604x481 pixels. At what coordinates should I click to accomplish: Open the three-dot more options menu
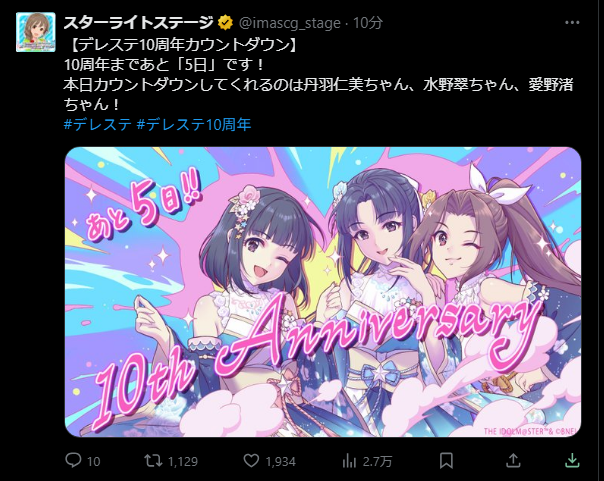572,22
